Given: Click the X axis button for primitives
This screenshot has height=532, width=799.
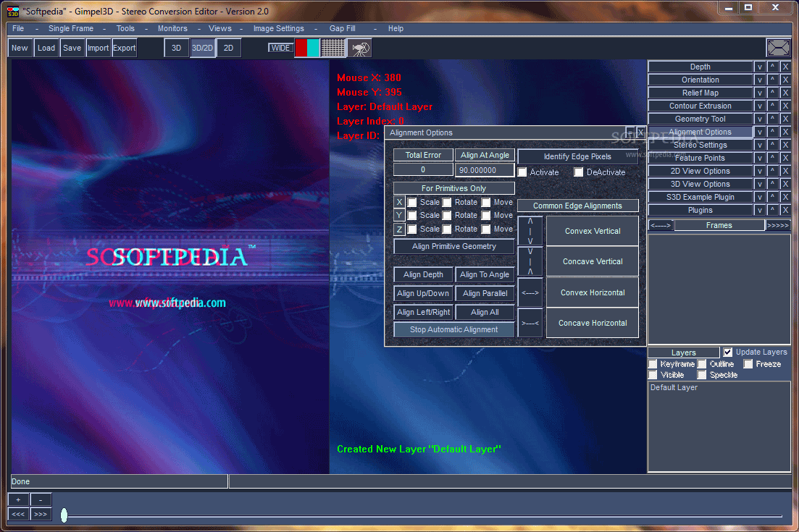Looking at the screenshot, I should coord(400,202).
